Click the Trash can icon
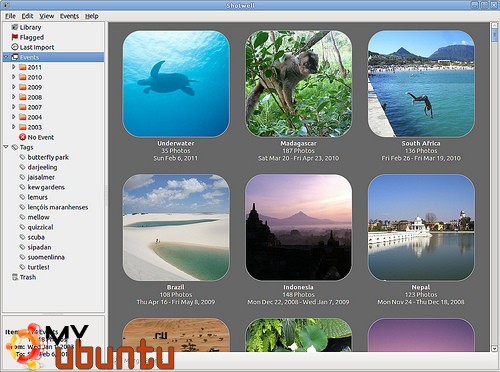Screen dimensions: 500x372 [15, 277]
